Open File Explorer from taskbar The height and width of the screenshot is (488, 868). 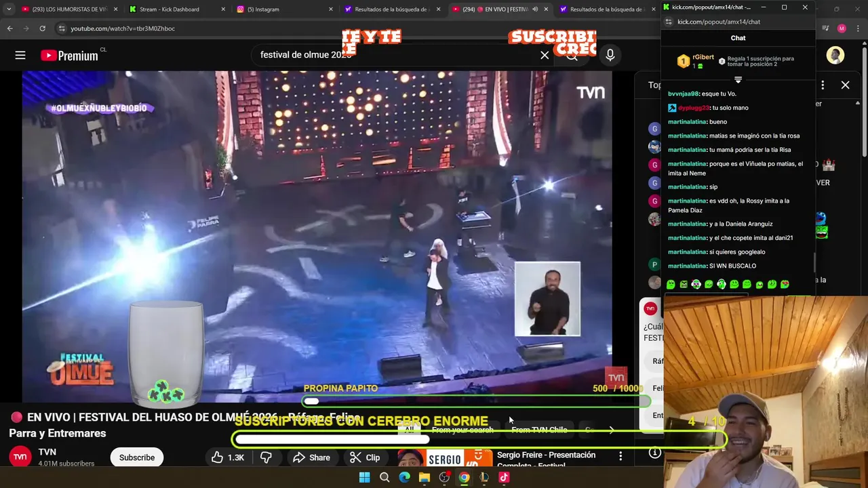click(x=424, y=477)
